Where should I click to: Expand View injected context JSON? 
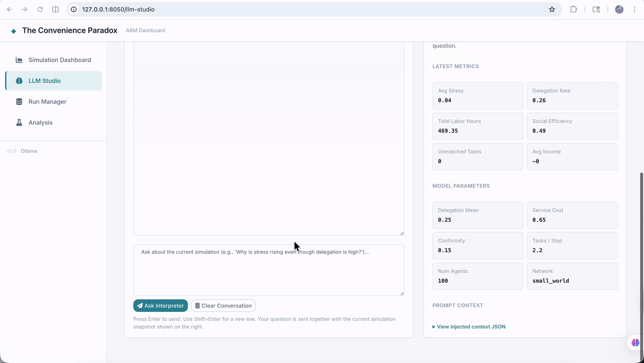pos(469,327)
